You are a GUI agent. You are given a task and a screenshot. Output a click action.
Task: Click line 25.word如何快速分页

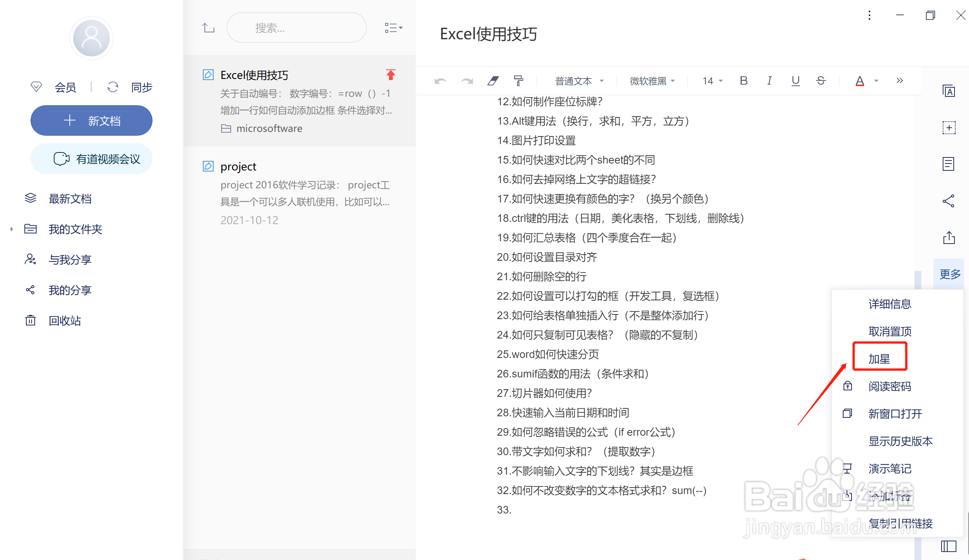click(548, 354)
